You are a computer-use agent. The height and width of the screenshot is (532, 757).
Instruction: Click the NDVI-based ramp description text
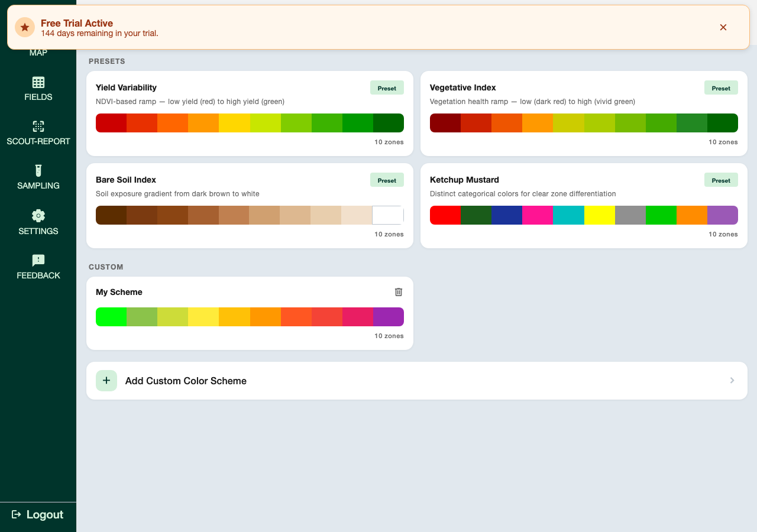coord(190,102)
